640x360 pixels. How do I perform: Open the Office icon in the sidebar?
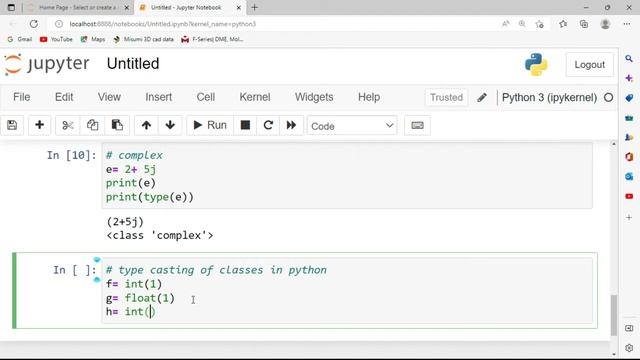click(x=629, y=157)
